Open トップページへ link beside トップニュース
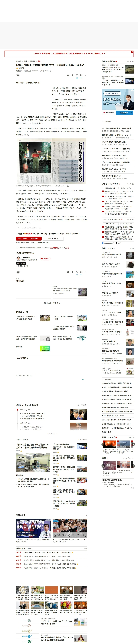138x644 pixels. coord(83,440)
